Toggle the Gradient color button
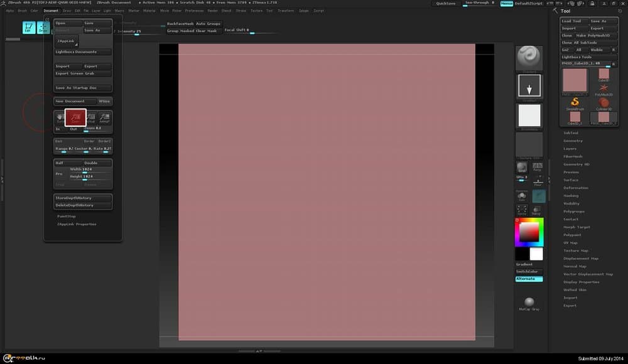The image size is (628, 364). point(529,264)
